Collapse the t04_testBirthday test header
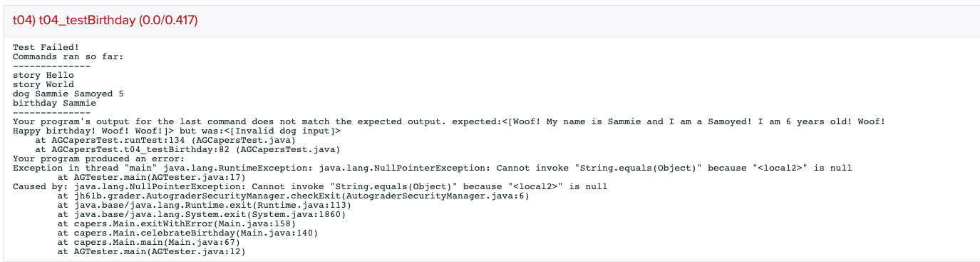 [x=105, y=21]
